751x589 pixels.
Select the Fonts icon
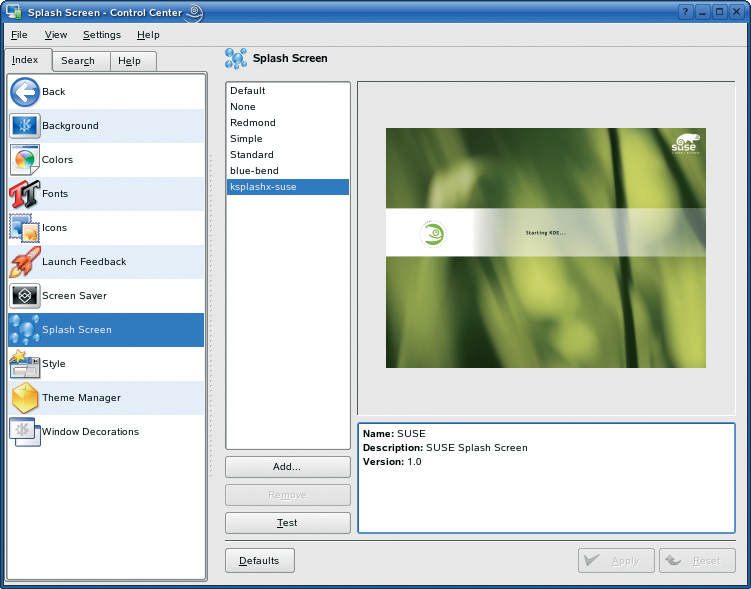[24, 194]
